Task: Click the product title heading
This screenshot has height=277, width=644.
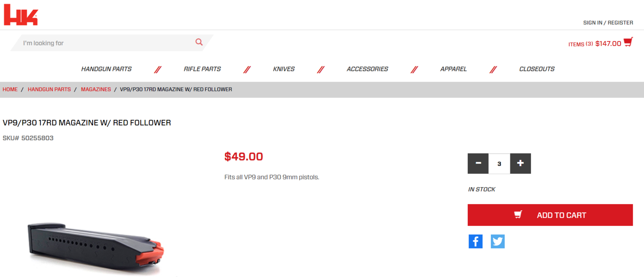Action: tap(87, 123)
